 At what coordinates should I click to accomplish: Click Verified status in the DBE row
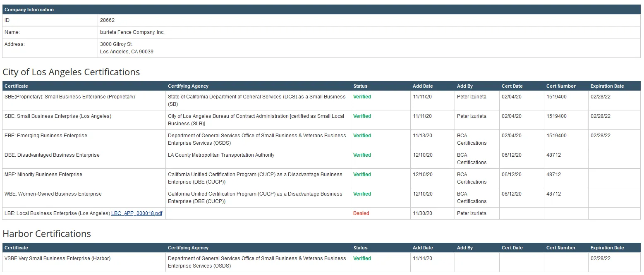click(362, 155)
